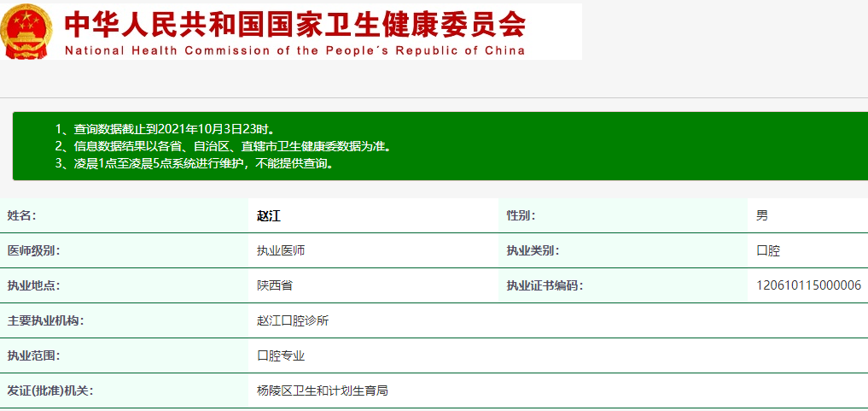Click the 发证(批准)机关 field label
This screenshot has width=868, height=411.
50,390
